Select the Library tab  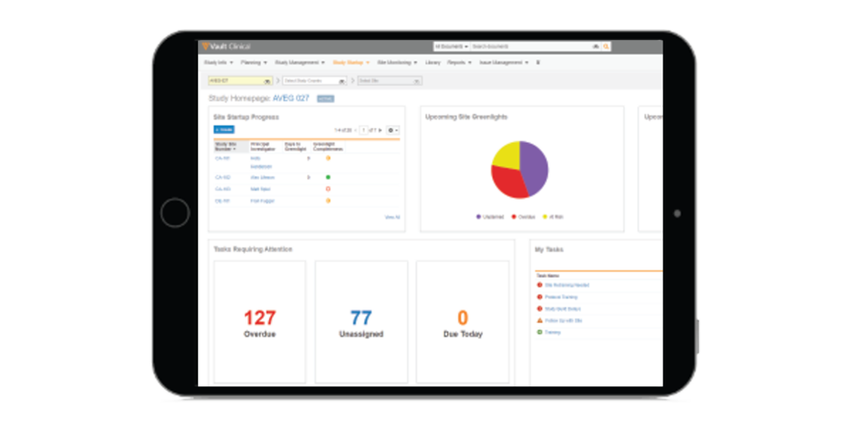432,62
